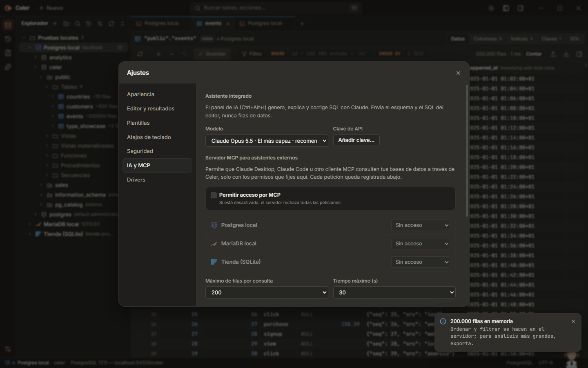Open the Drivers settings section

click(x=157, y=180)
